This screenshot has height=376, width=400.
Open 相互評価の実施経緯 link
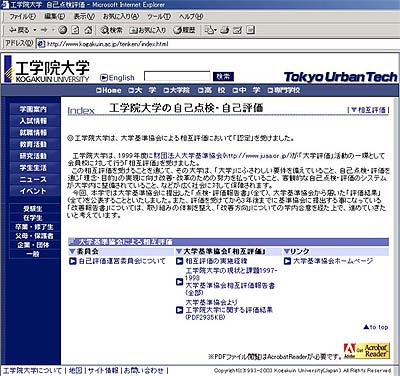tap(216, 261)
